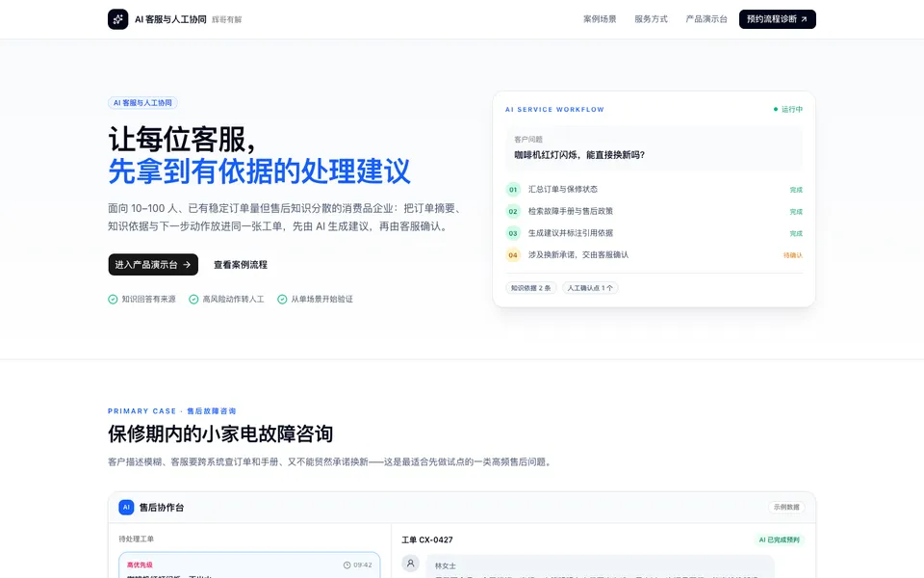The height and width of the screenshot is (578, 924).
Task: Click the AI SERVICE WORKFLOW heading
Action: pos(554,109)
